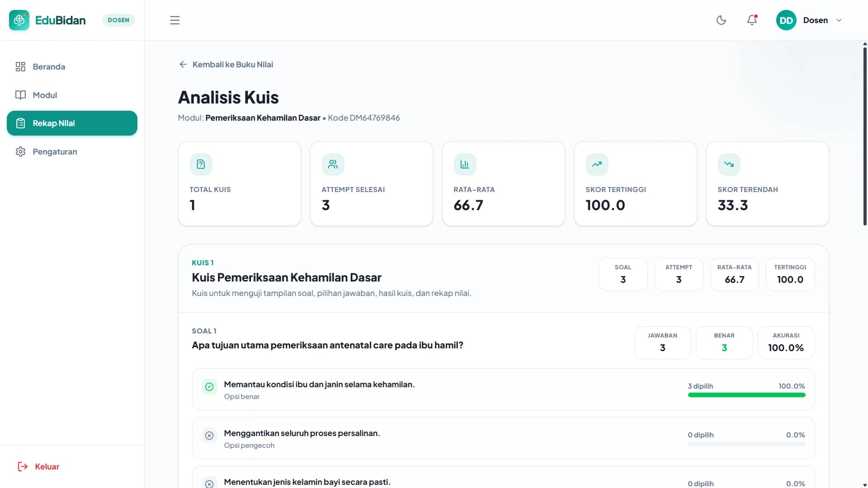Click the SOAL count box in quiz header
Viewport: 868px width, 488px height.
[623, 275]
